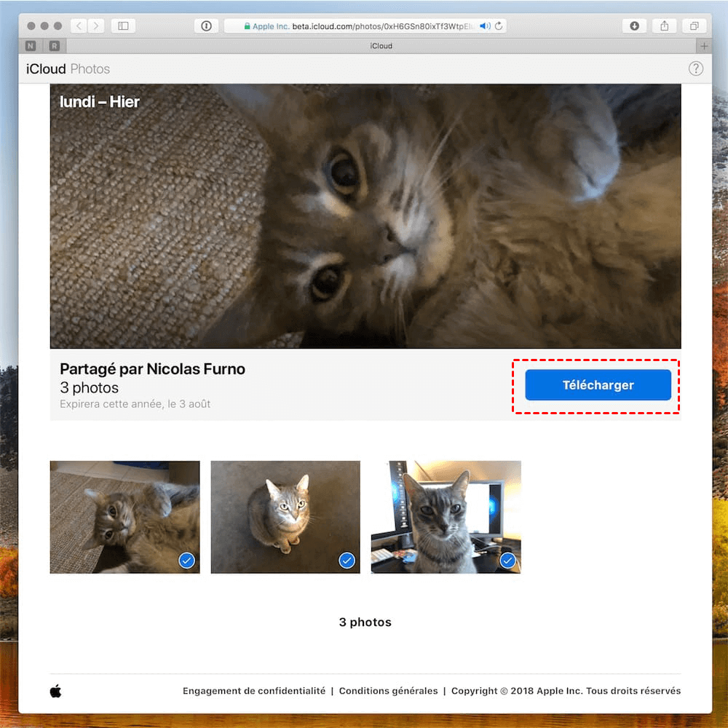Viewport: 728px width, 728px height.
Task: Toggle the third cat photo checkmark
Action: (507, 560)
